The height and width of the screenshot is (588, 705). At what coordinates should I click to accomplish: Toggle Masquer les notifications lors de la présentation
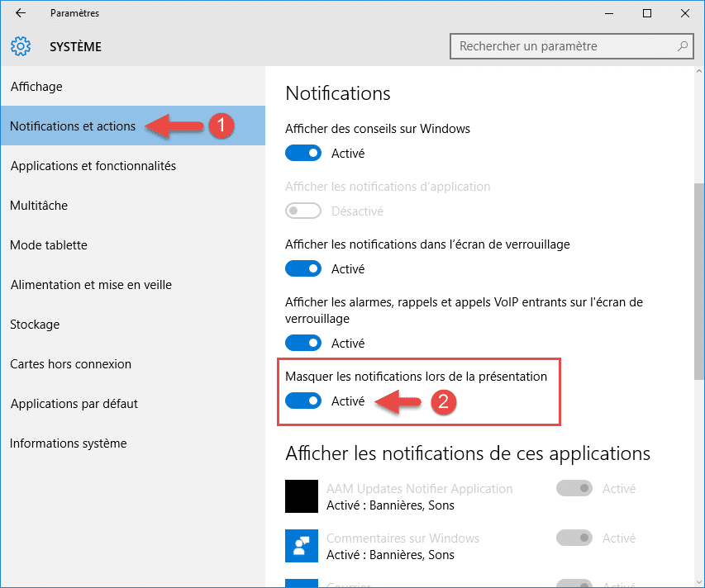coord(303,401)
